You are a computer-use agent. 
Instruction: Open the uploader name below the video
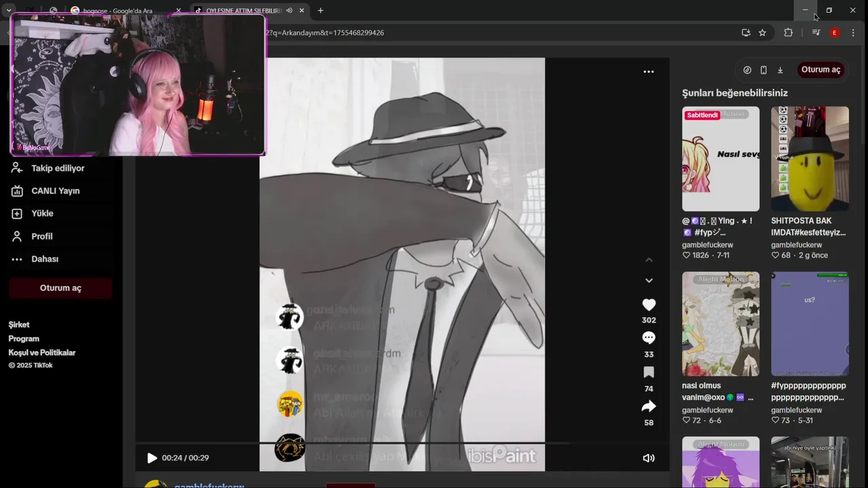pyautogui.click(x=209, y=485)
